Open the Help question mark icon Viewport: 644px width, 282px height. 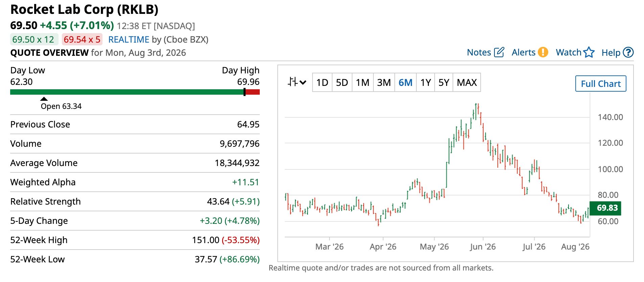[x=628, y=52]
